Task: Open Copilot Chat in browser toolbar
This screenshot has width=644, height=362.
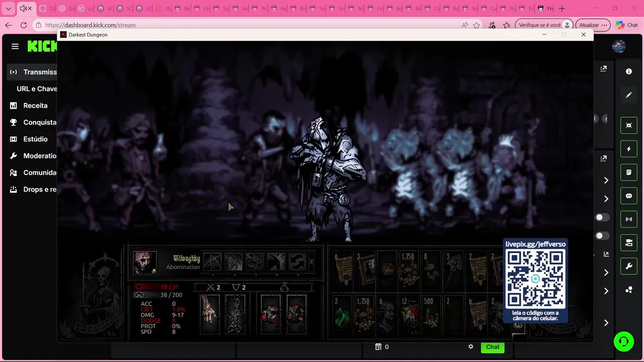Action: click(x=626, y=25)
